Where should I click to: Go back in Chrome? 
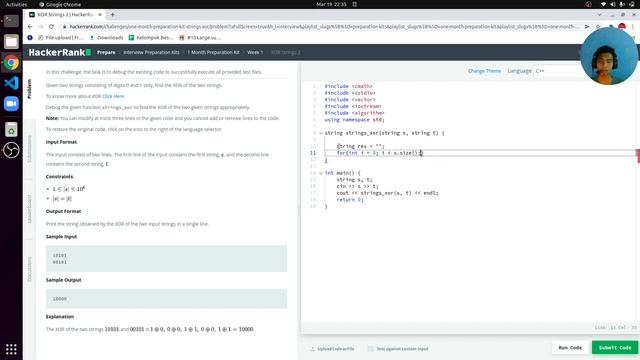click(30, 27)
